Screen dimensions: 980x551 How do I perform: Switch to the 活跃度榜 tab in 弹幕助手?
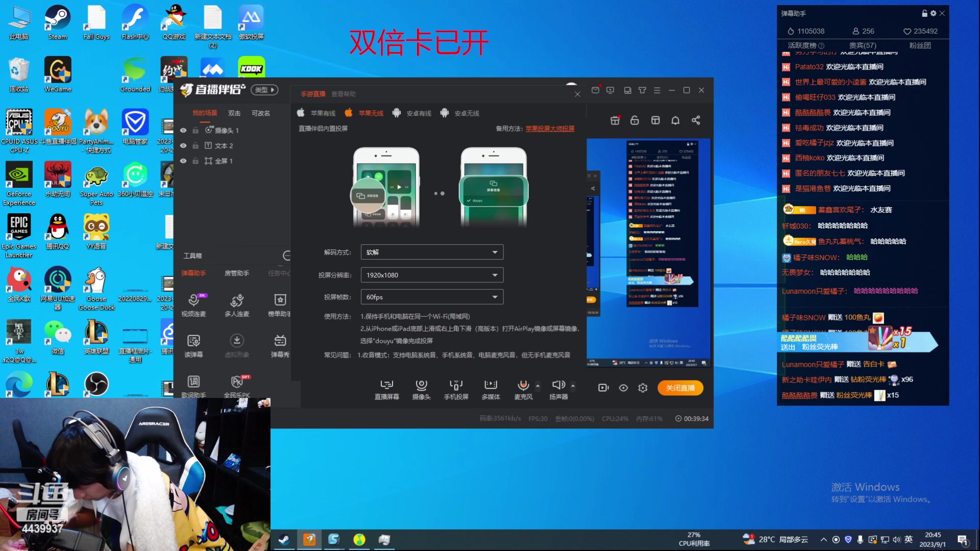[x=805, y=45]
